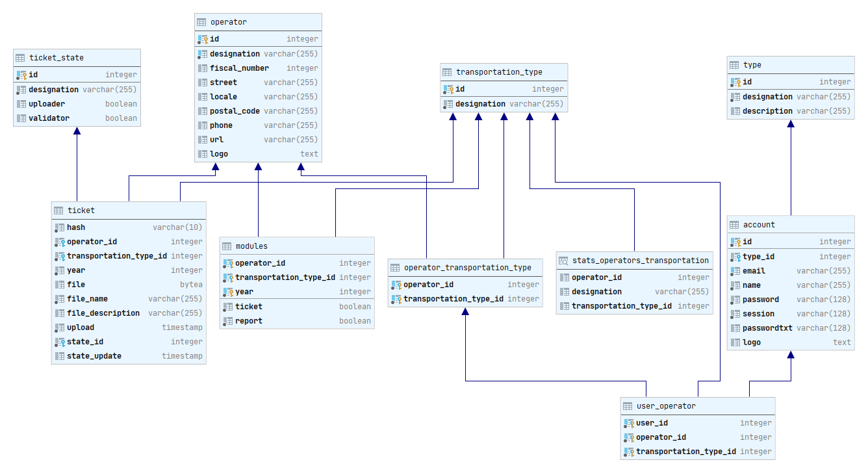Click the table icon in the modules header

tap(227, 246)
